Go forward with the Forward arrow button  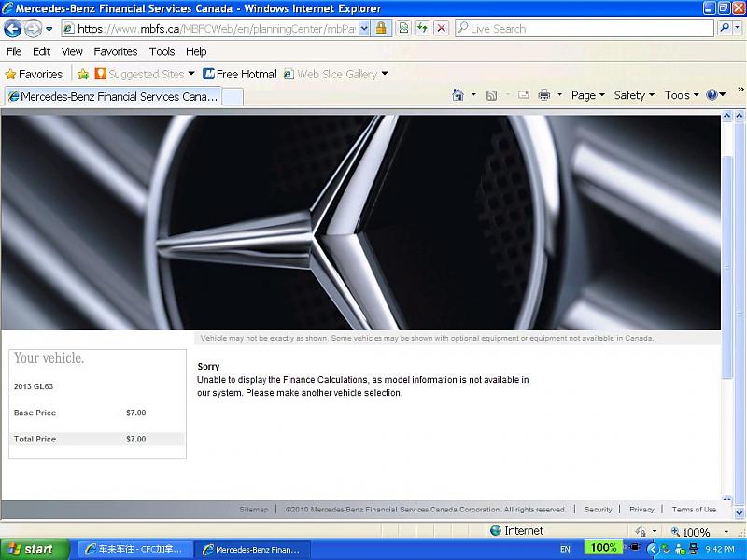(x=33, y=29)
